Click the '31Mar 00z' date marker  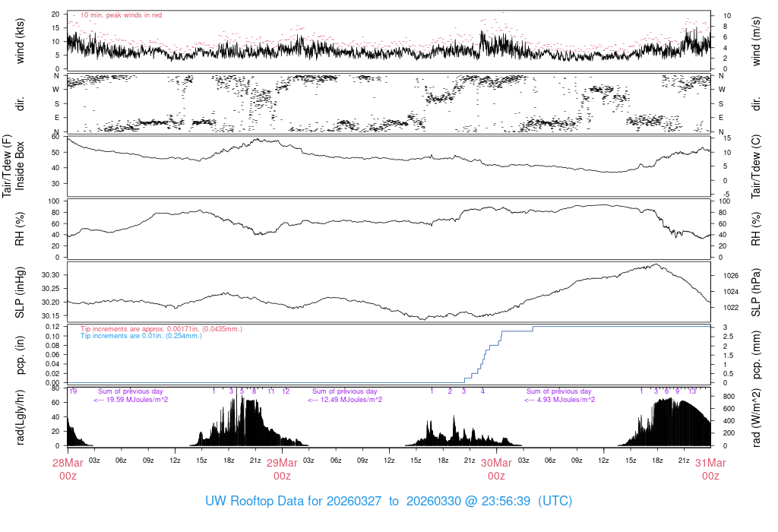[710, 469]
